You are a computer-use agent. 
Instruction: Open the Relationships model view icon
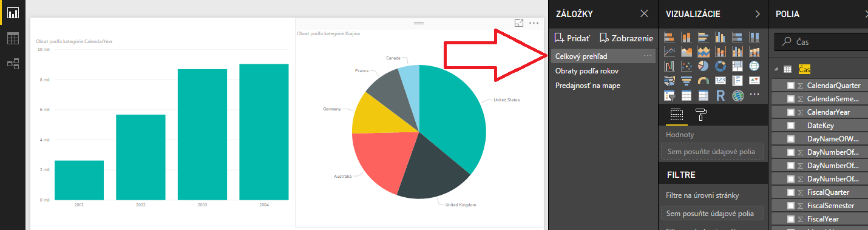(13, 63)
